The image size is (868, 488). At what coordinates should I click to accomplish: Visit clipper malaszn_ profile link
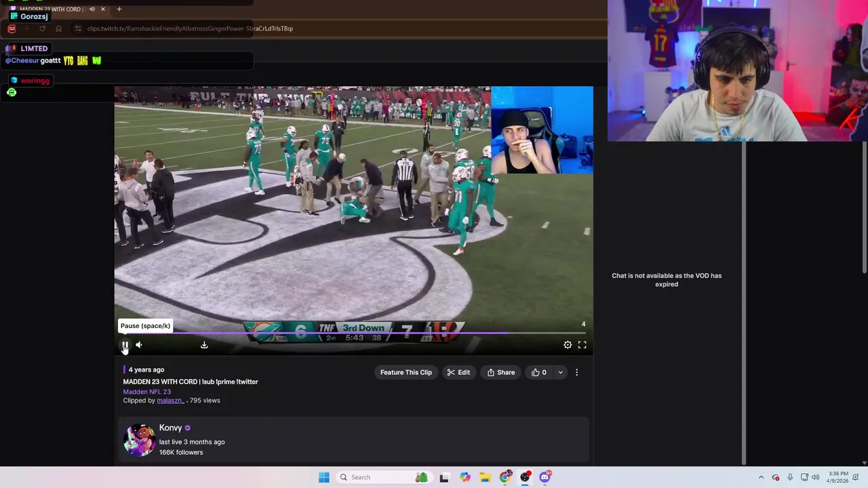pyautogui.click(x=170, y=401)
